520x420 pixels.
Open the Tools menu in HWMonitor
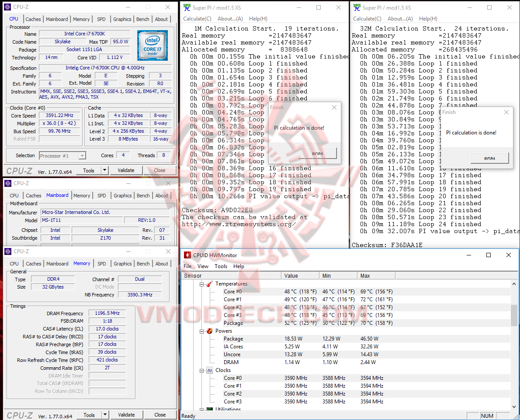pyautogui.click(x=221, y=266)
